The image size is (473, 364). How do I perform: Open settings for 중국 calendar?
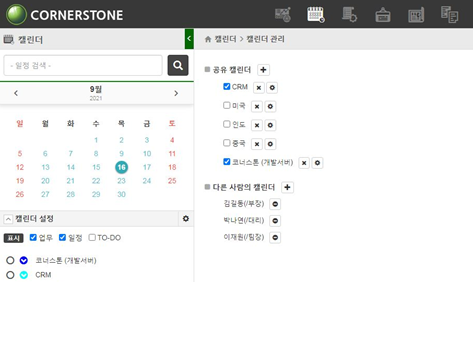pyautogui.click(x=270, y=144)
